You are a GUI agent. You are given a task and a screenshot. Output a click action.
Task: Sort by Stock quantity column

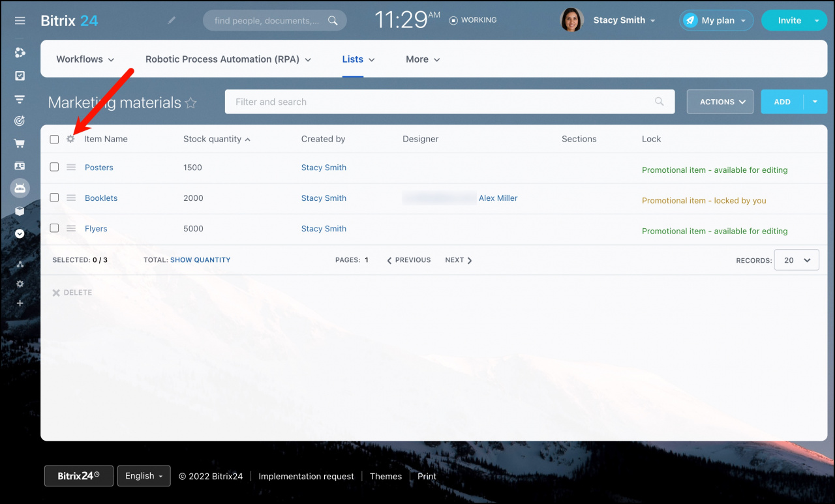point(217,139)
